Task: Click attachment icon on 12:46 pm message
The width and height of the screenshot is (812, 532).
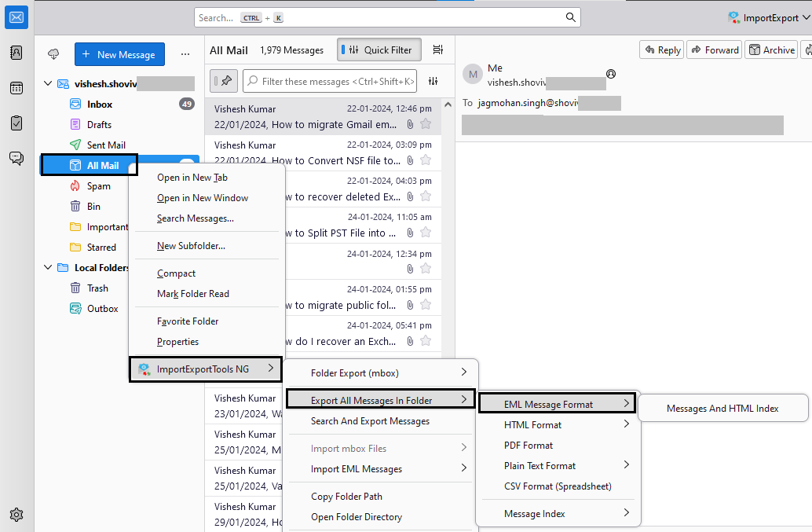Action: (410, 124)
